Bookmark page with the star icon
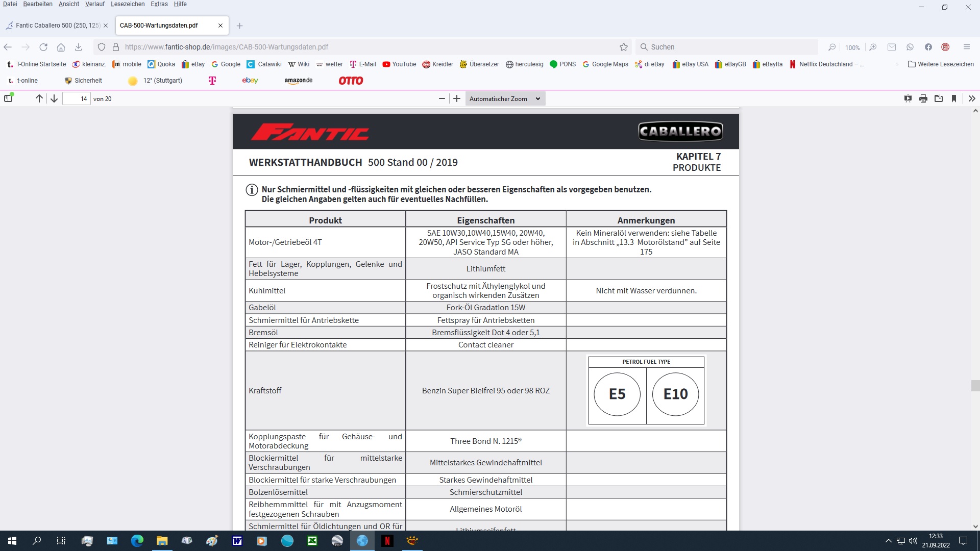 (624, 47)
